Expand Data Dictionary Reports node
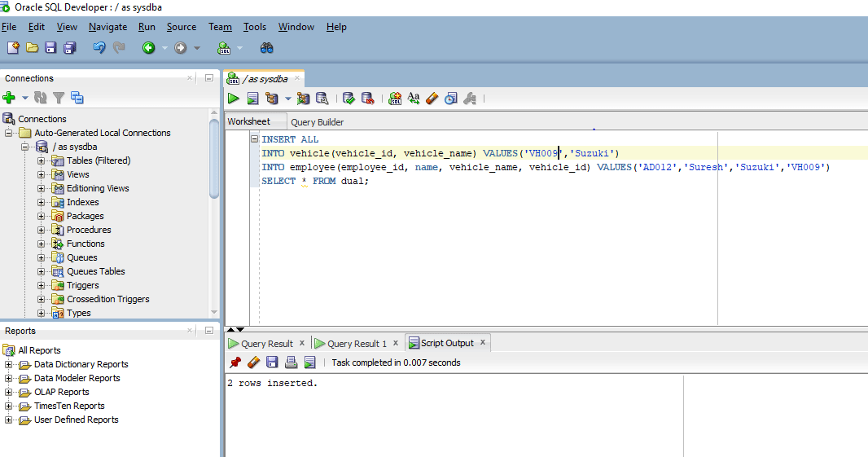The width and height of the screenshot is (868, 457). (9, 364)
